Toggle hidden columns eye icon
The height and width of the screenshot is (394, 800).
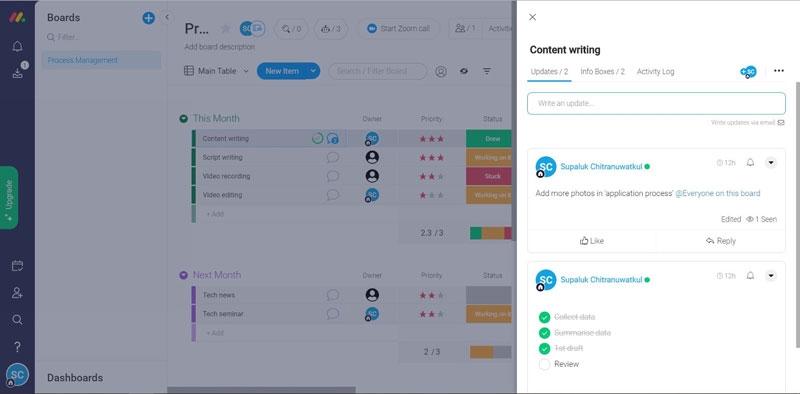coord(464,71)
